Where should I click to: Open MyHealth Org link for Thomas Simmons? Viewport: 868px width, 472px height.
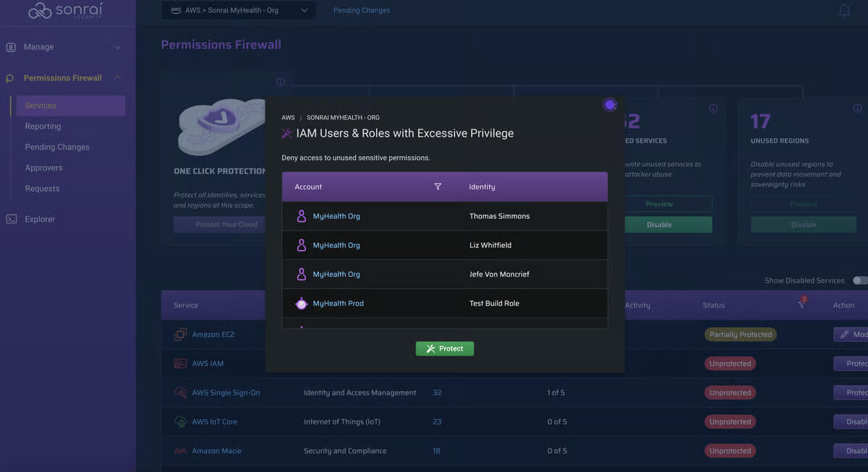pos(336,216)
